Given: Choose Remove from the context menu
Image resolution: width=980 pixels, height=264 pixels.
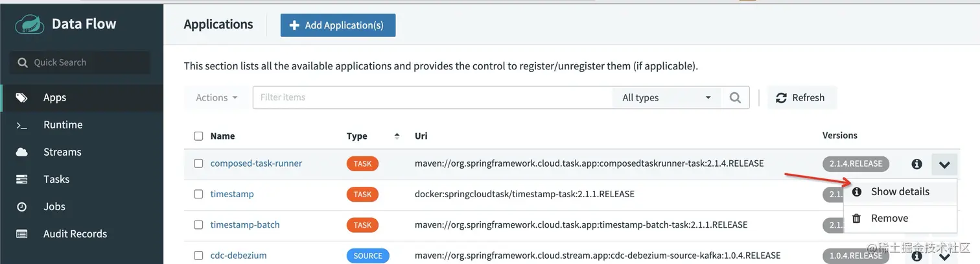Looking at the screenshot, I should point(889,219).
